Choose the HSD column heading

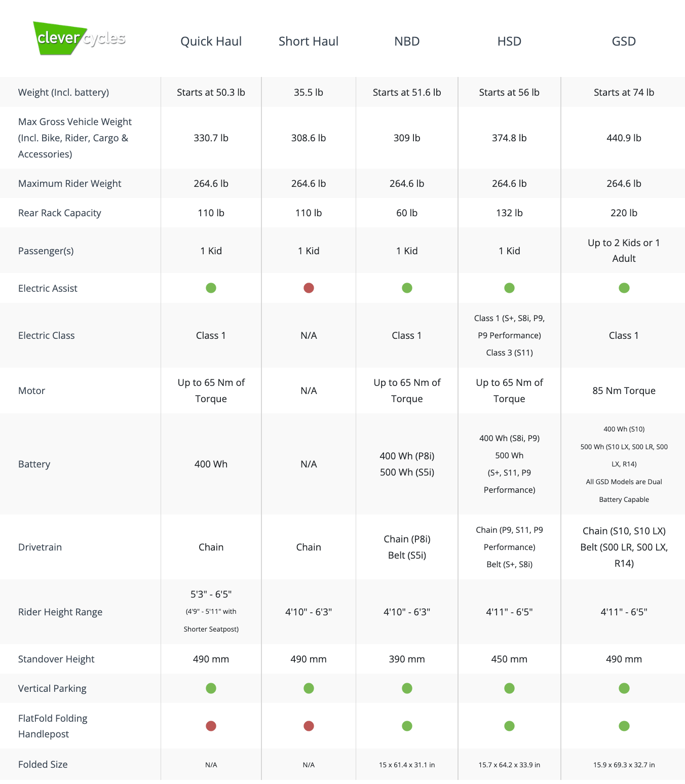[509, 42]
